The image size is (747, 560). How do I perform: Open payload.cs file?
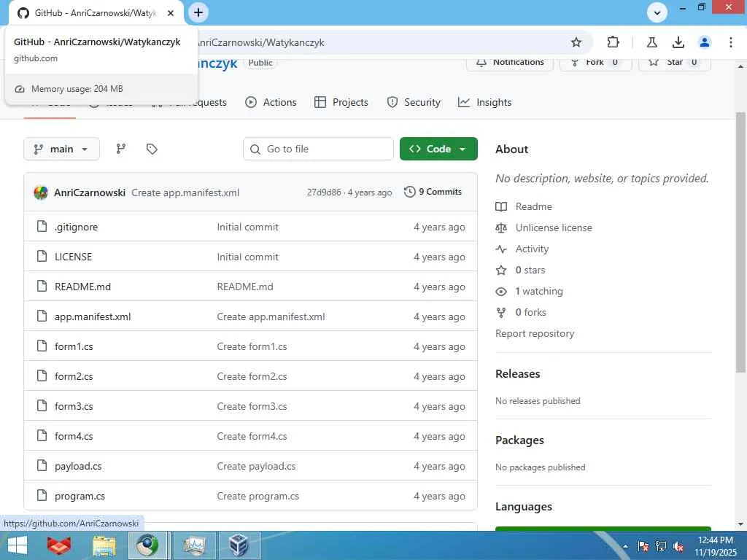click(78, 466)
